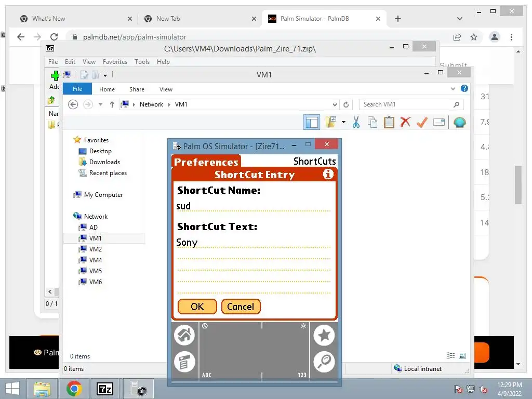The image size is (532, 399).
Task: Open the Chrome new tab plus button
Action: pyautogui.click(x=398, y=19)
